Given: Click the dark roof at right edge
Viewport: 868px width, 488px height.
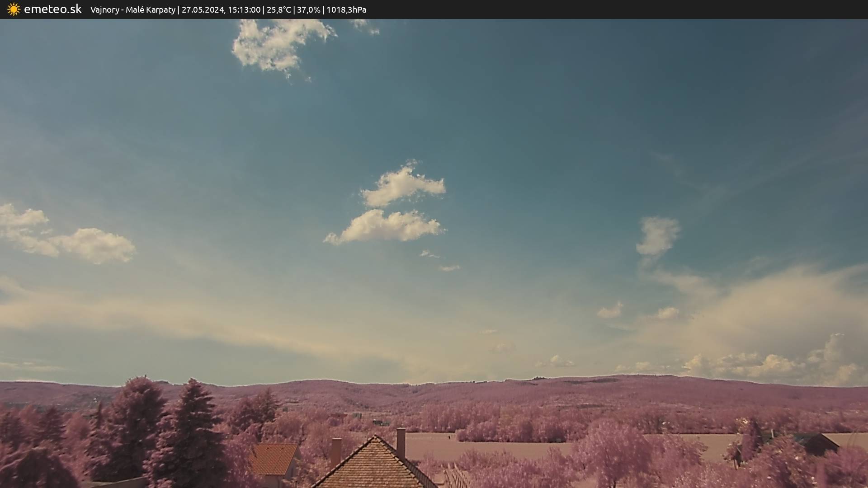Looking at the screenshot, I should click(817, 442).
